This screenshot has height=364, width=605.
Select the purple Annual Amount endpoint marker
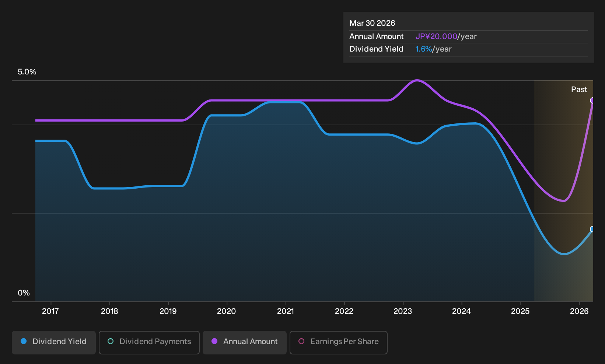pos(592,100)
